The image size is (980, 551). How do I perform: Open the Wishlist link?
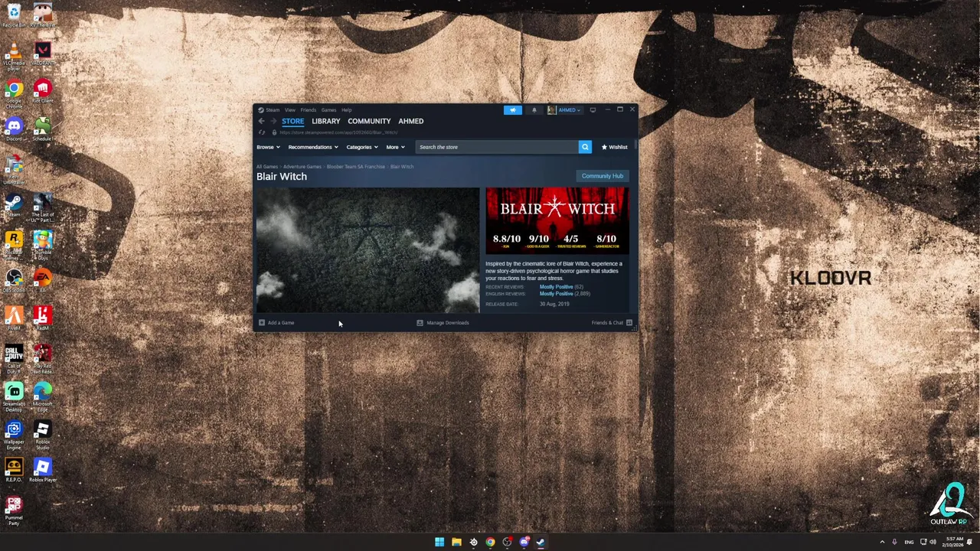614,147
